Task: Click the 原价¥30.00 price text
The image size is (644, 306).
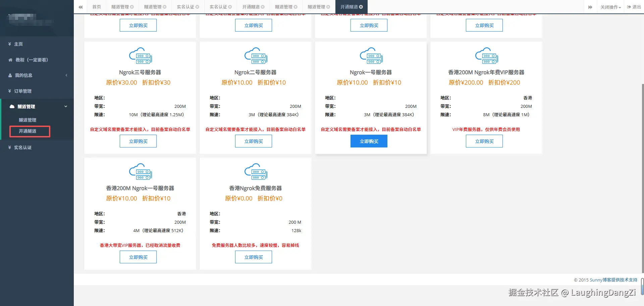Action: point(121,83)
